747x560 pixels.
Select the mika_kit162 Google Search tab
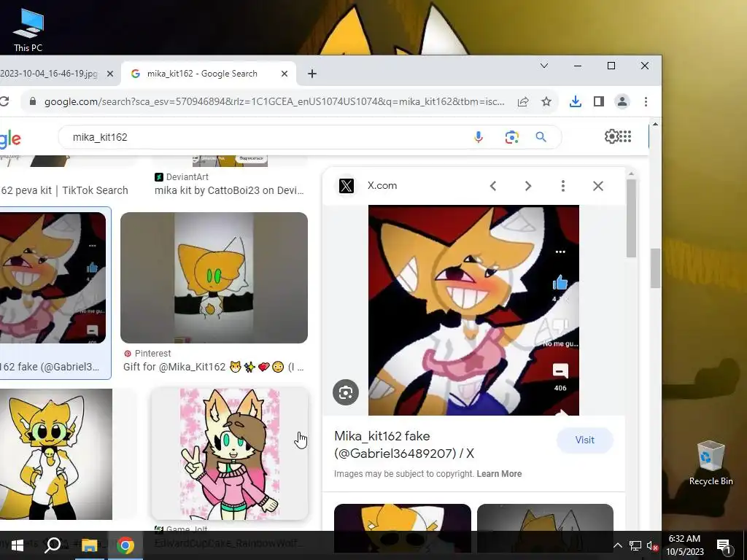(202, 74)
